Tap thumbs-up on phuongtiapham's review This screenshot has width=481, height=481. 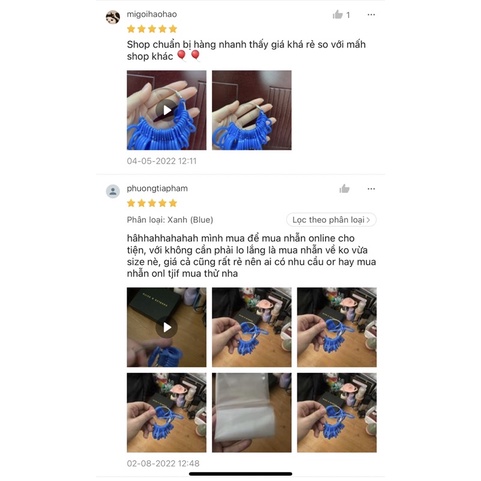click(344, 189)
